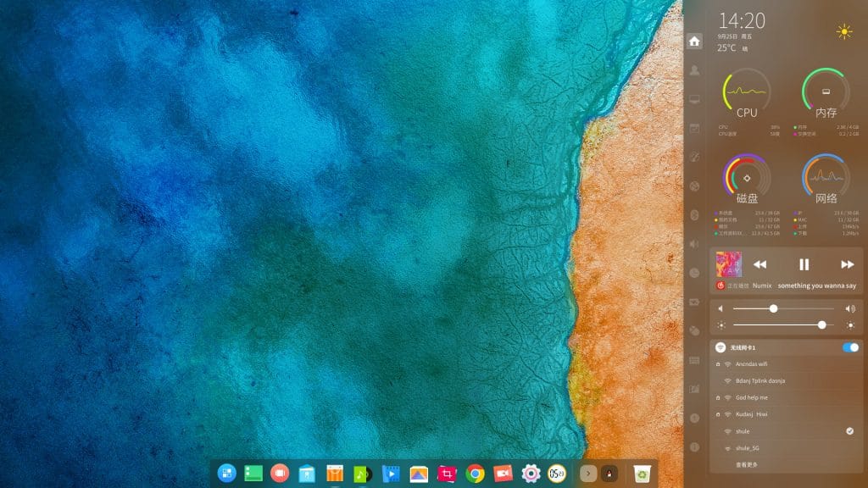Click the brightness slider handle
The height and width of the screenshot is (488, 868).
tap(822, 324)
